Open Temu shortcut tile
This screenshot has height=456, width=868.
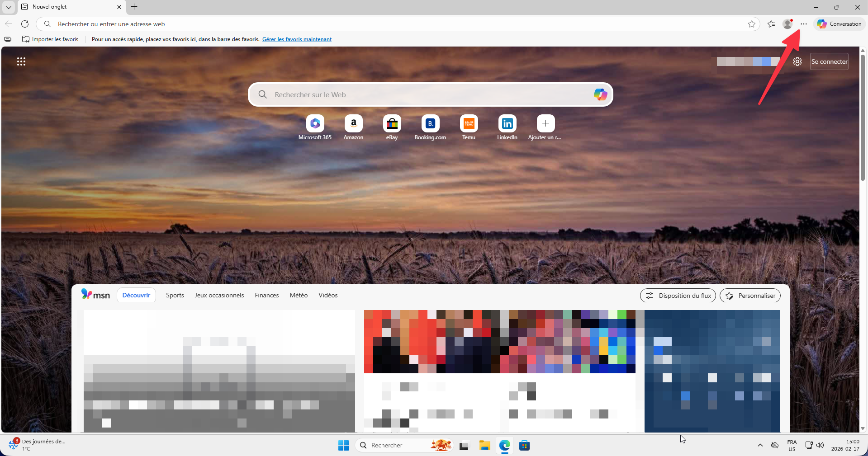[x=469, y=127]
